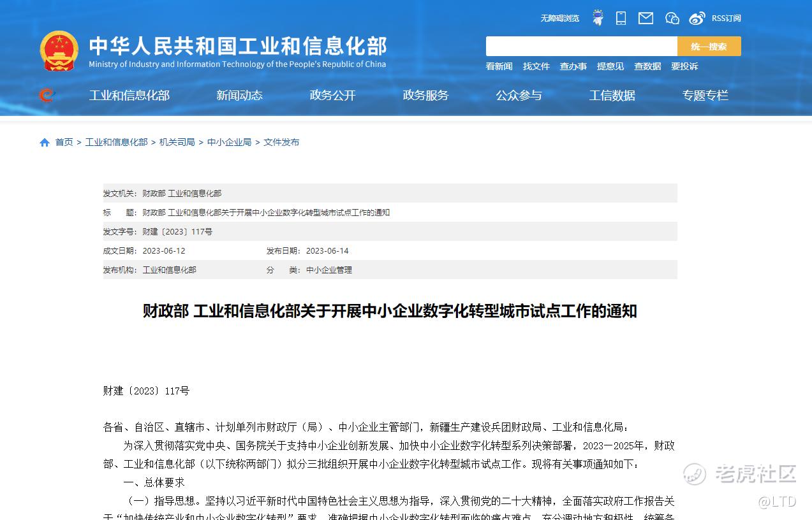Image resolution: width=812 pixels, height=520 pixels.
Task: Click the 标题 row text in the metadata table
Action: (266, 212)
